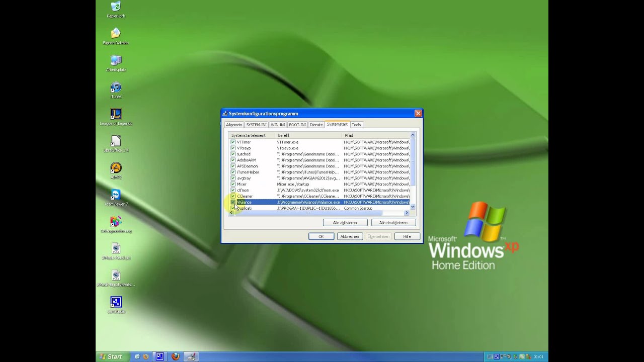
Task: Open the Dienste tab
Action: click(316, 125)
